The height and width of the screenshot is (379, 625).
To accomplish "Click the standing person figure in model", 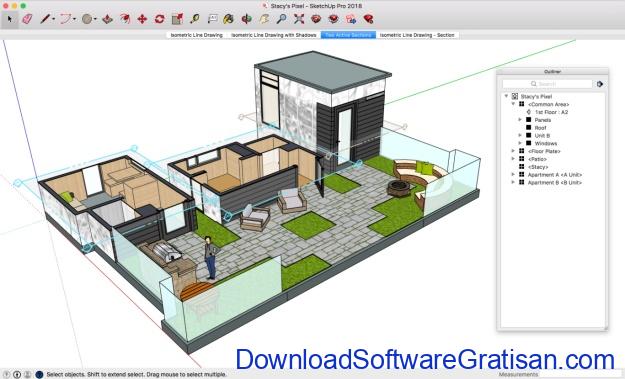I will 210,257.
